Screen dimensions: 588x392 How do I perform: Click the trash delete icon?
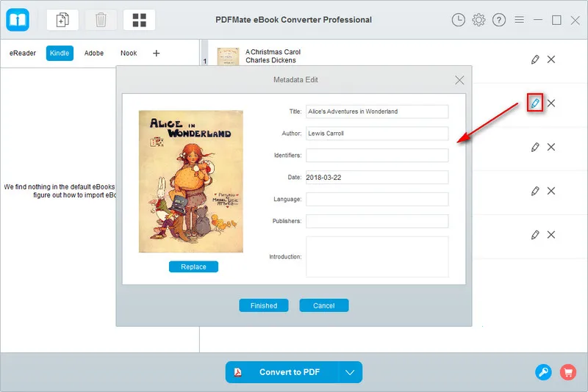coord(101,20)
